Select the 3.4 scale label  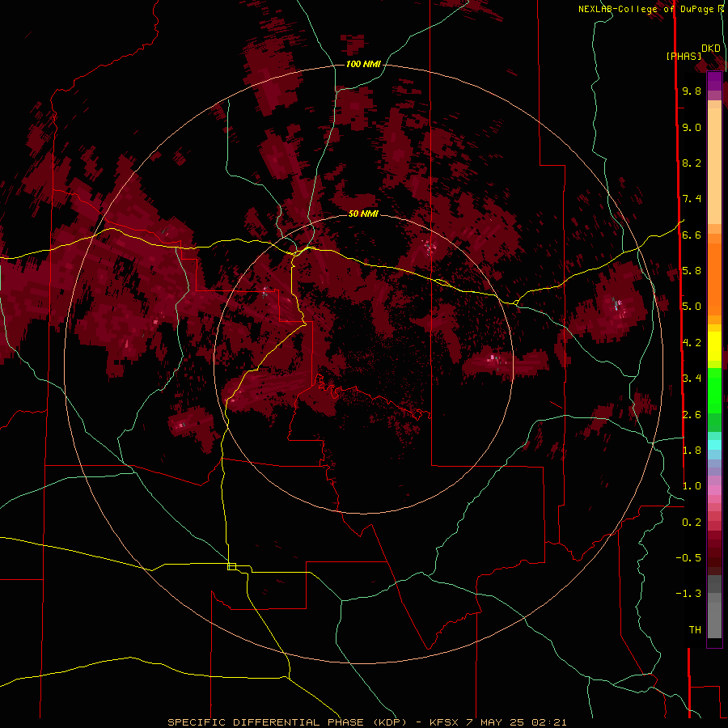coord(692,379)
